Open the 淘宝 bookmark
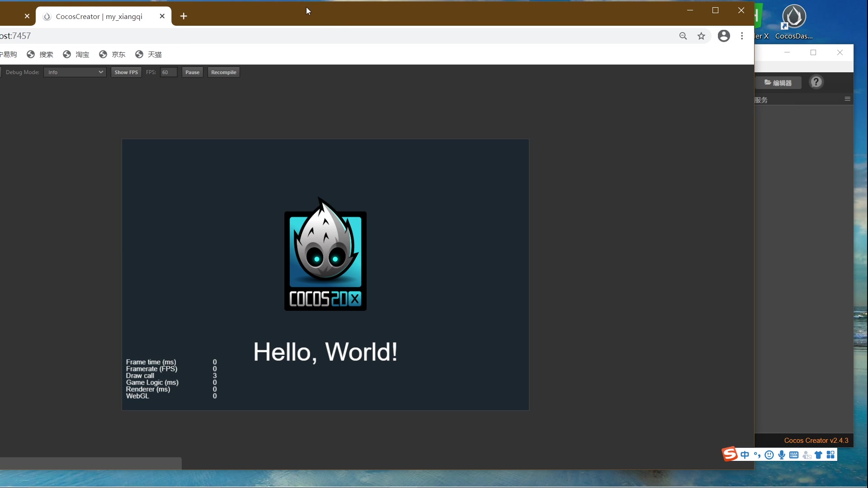This screenshot has width=868, height=488. pos(76,54)
